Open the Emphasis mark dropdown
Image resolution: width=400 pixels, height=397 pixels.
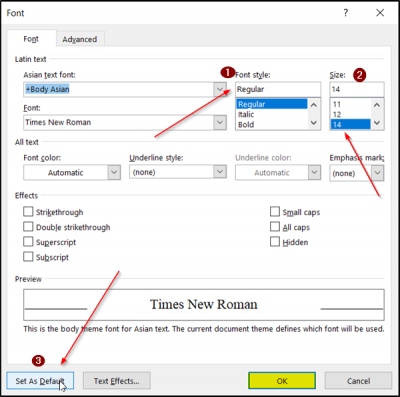point(378,173)
